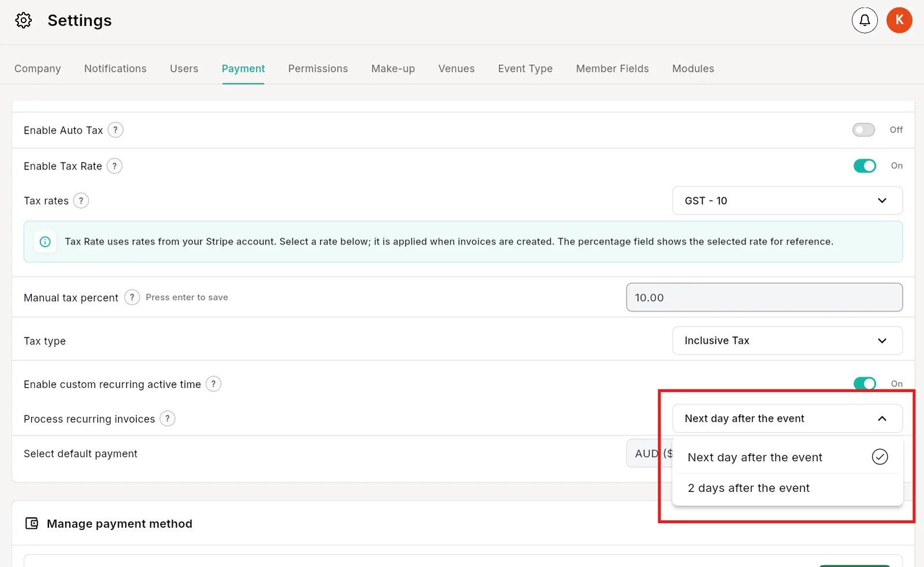Switch to the Company tab
The image size is (924, 567).
38,68
